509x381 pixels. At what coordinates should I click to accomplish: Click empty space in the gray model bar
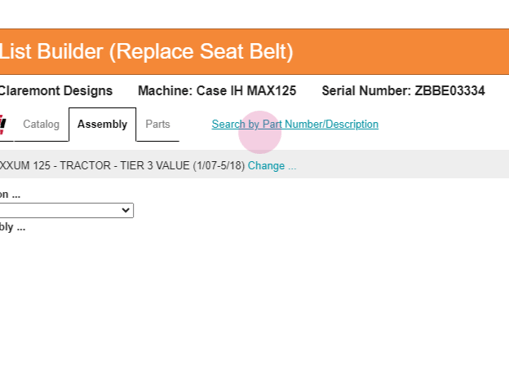[400, 164]
